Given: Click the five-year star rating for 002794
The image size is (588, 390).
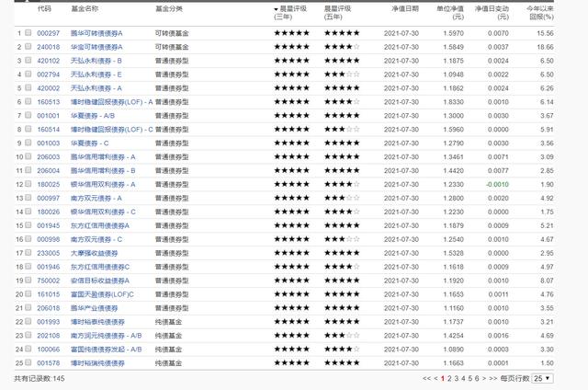Looking at the screenshot, I should coord(342,75).
